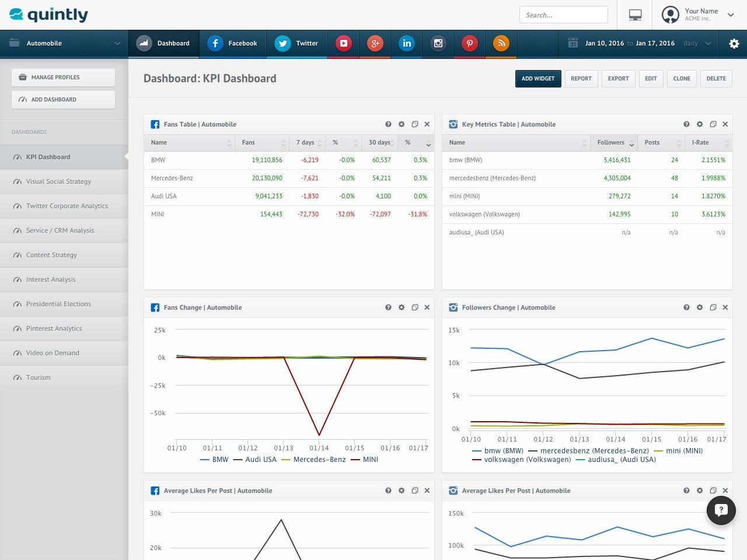Image resolution: width=747 pixels, height=560 pixels.
Task: Switch to the Dashboard tab
Action: (x=163, y=44)
